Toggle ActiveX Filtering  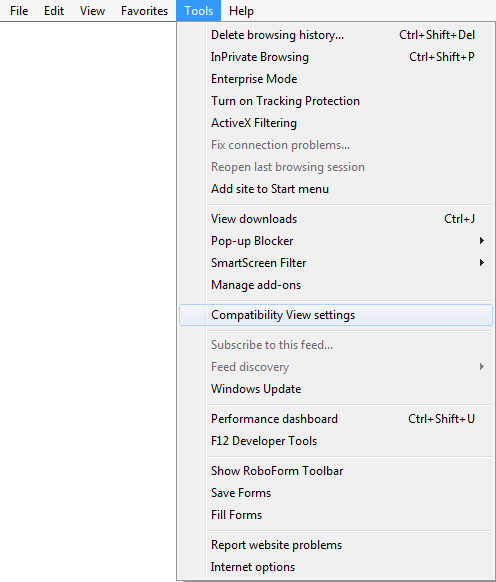(x=336, y=123)
